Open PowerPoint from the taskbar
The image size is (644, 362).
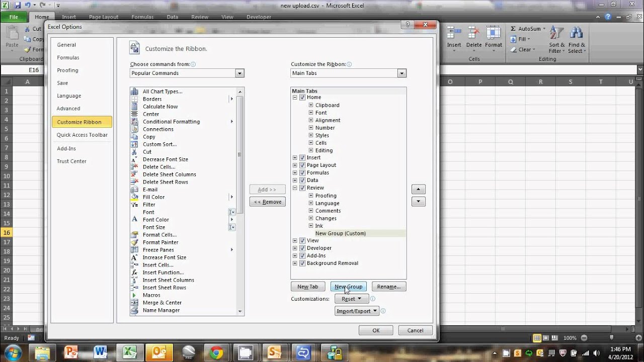click(71, 352)
